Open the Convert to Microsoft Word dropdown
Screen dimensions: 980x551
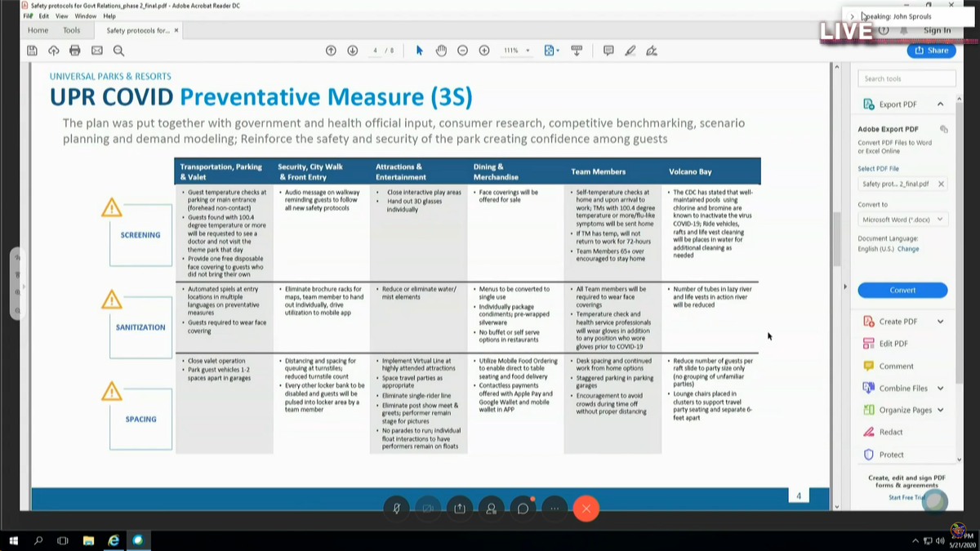[x=903, y=220]
